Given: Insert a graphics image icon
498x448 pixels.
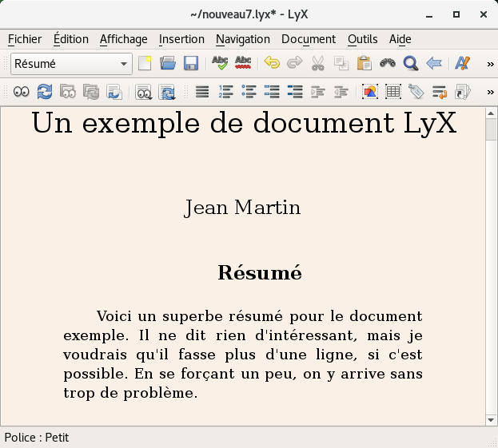Looking at the screenshot, I should tap(370, 92).
